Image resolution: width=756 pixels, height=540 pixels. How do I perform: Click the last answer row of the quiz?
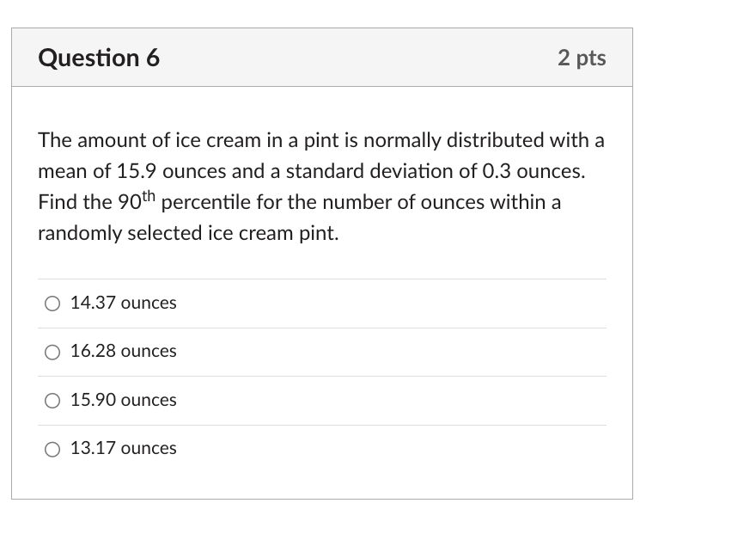(x=322, y=448)
